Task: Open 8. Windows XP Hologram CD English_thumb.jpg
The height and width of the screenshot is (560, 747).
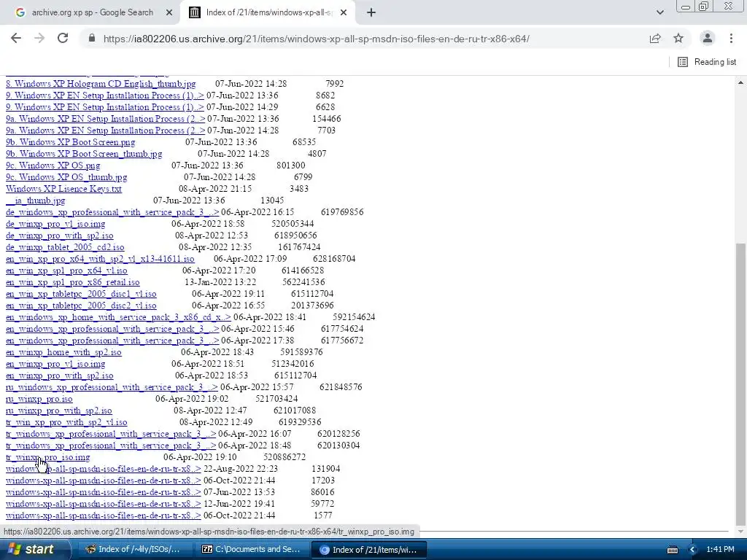Action: coord(101,84)
